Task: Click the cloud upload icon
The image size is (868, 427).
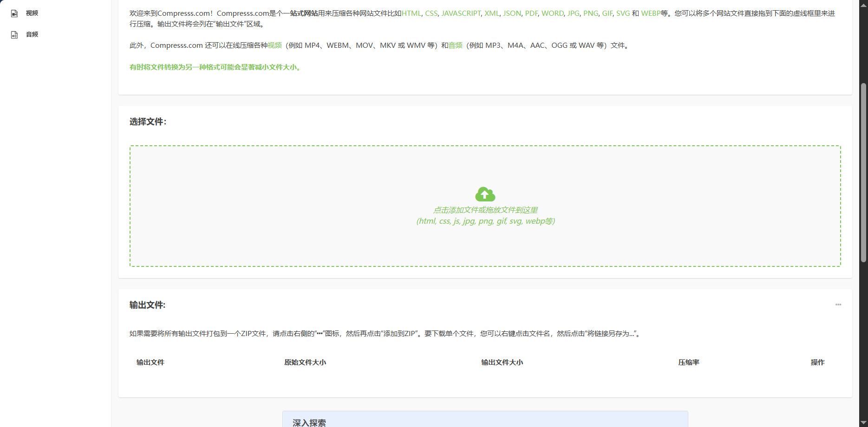Action: (485, 194)
